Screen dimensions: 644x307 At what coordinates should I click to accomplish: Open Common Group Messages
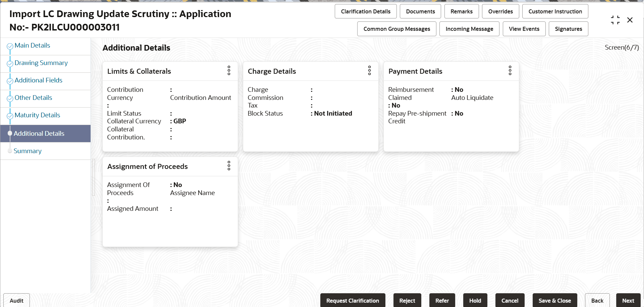[x=397, y=29]
